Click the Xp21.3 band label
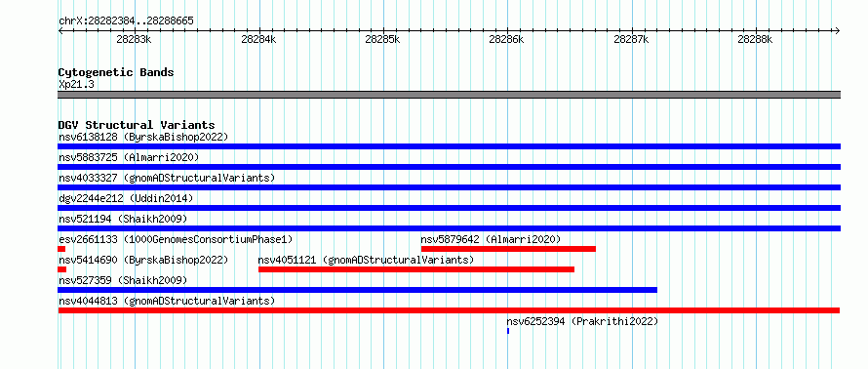868x369 pixels. pyautogui.click(x=76, y=85)
